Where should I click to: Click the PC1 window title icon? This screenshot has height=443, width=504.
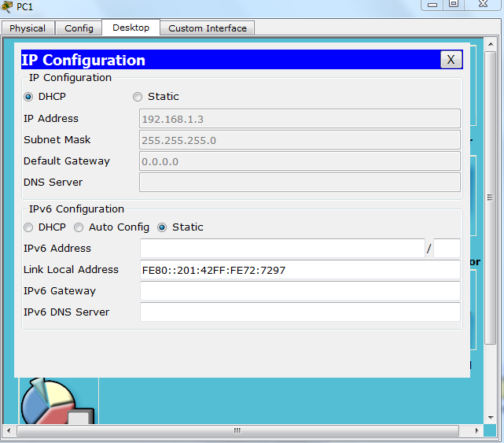(x=6, y=6)
